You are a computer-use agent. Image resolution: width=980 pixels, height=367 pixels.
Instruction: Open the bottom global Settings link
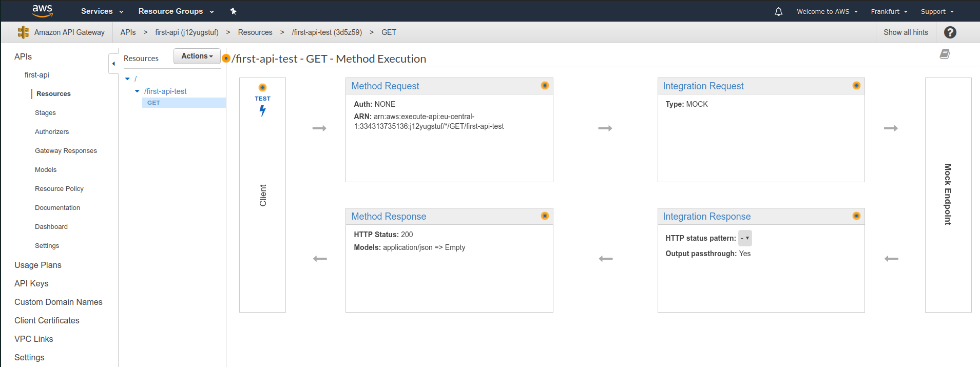tap(29, 357)
